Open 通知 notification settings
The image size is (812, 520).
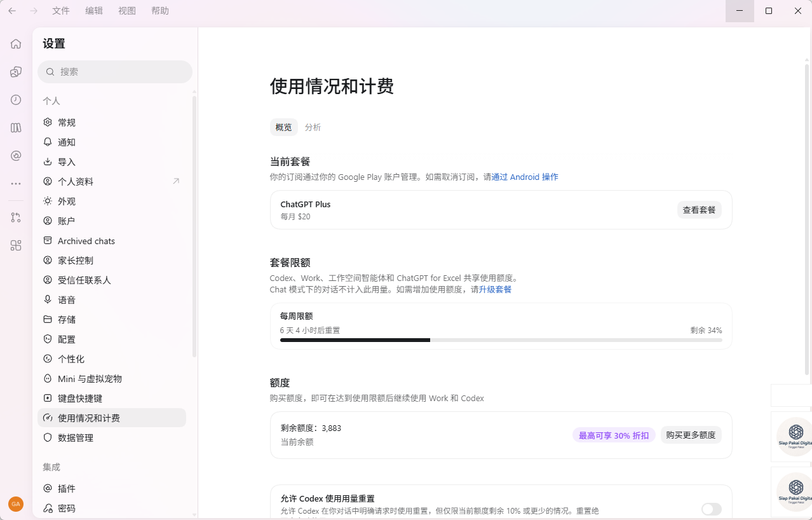pyautogui.click(x=112, y=142)
